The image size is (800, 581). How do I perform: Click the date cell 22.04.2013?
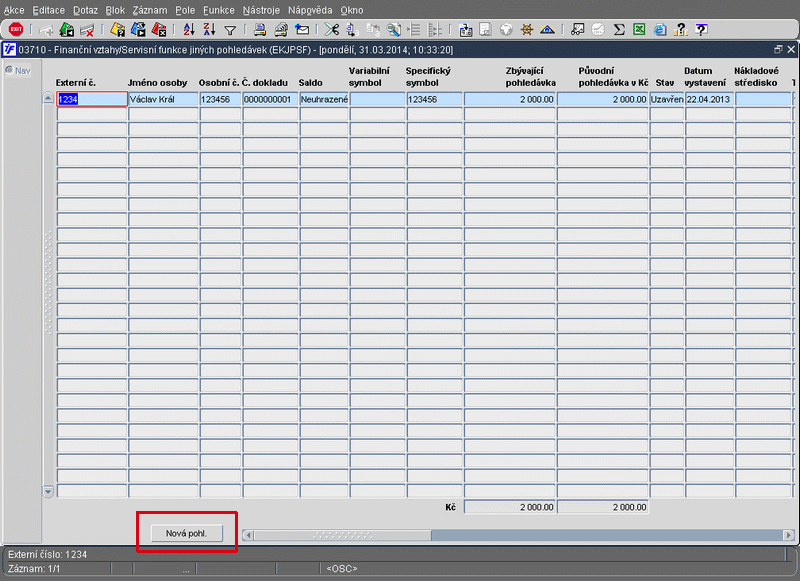(x=709, y=99)
